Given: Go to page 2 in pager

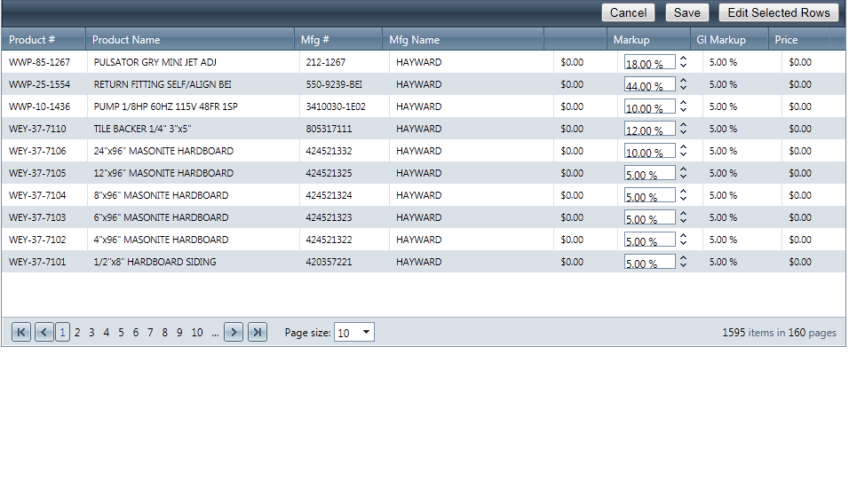Looking at the screenshot, I should (x=77, y=333).
